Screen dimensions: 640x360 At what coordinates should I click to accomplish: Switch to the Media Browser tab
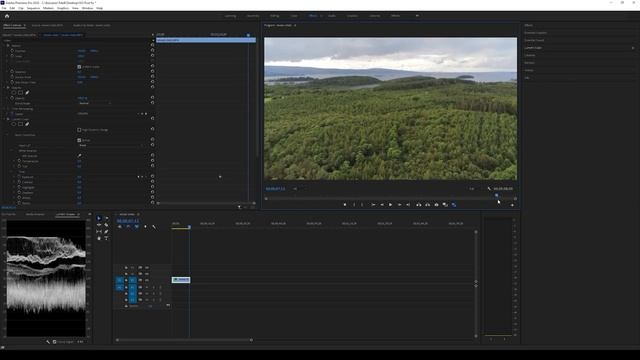pyautogui.click(x=35, y=214)
